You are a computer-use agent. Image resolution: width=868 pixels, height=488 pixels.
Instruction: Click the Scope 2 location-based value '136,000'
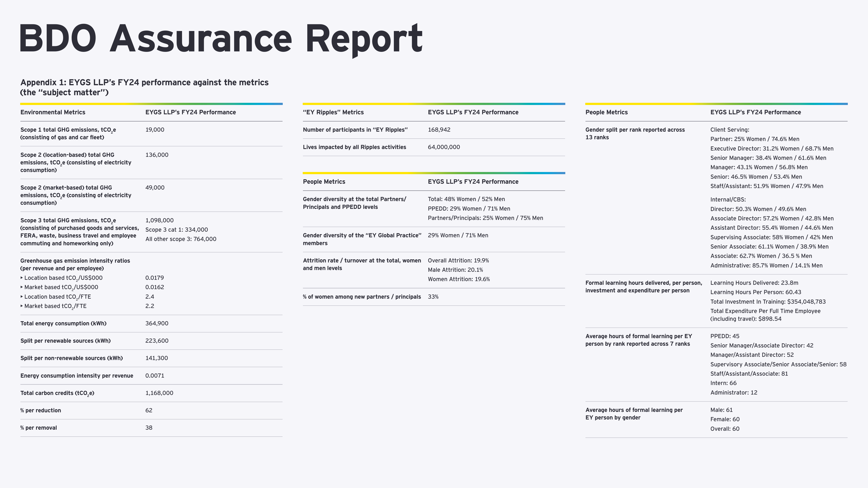pyautogui.click(x=157, y=155)
